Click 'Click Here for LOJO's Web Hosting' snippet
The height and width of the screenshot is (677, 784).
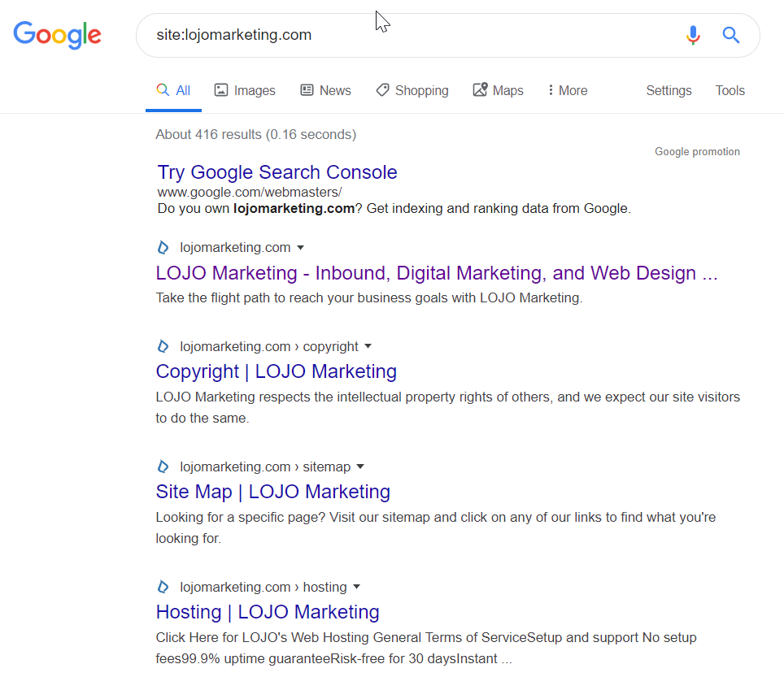(x=426, y=648)
